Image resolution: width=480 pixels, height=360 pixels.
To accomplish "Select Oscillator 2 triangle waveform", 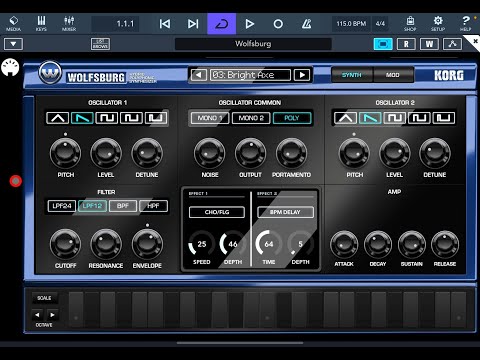I will click(x=346, y=118).
